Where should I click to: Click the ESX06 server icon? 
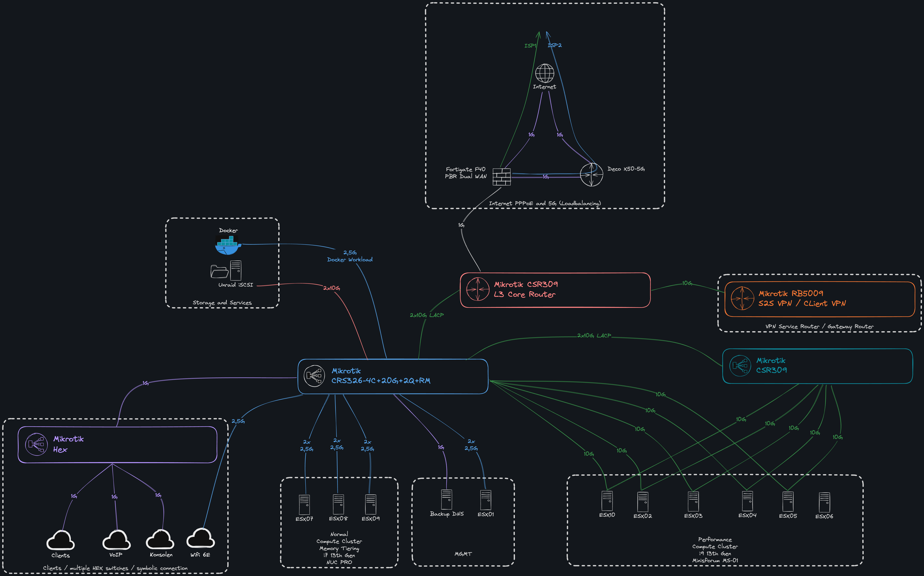[x=824, y=503]
